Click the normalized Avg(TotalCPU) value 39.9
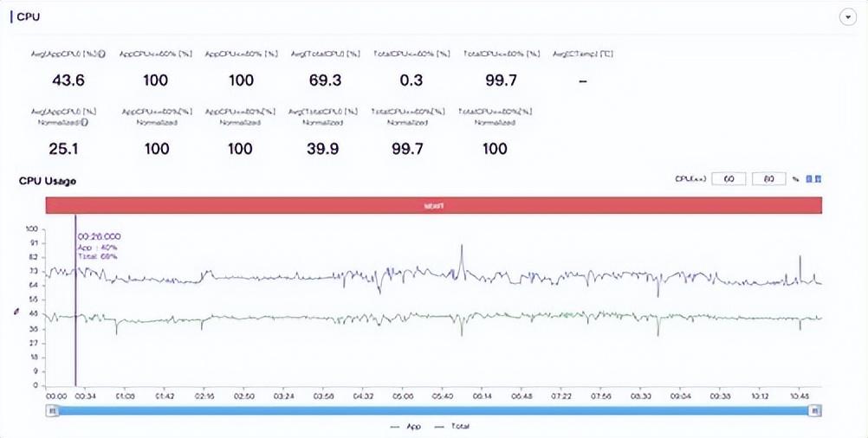 323,149
